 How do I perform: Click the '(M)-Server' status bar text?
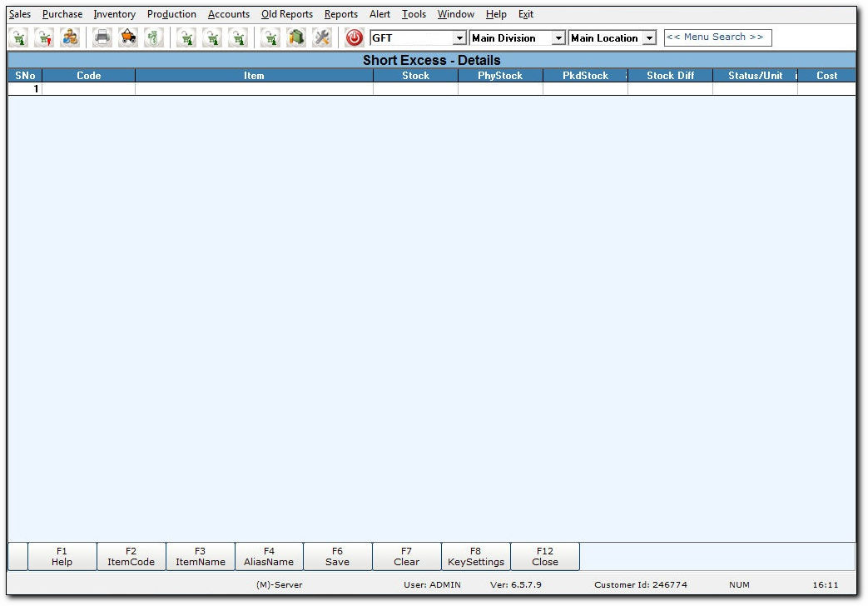(280, 584)
